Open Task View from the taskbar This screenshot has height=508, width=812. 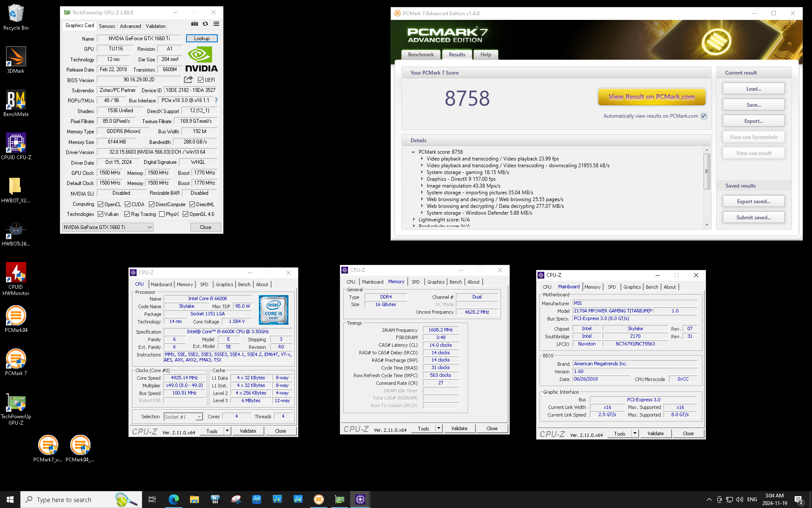tap(152, 500)
